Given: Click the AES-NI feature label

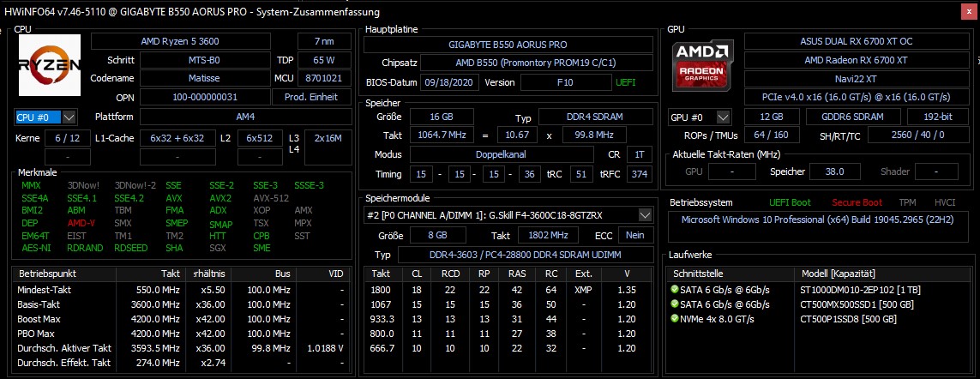Looking at the screenshot, I should [34, 249].
